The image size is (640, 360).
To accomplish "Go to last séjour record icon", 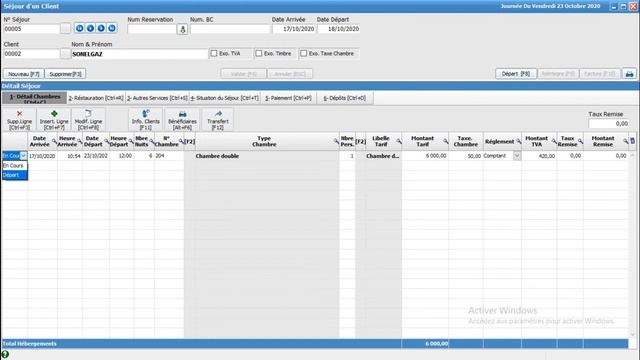I will (111, 28).
